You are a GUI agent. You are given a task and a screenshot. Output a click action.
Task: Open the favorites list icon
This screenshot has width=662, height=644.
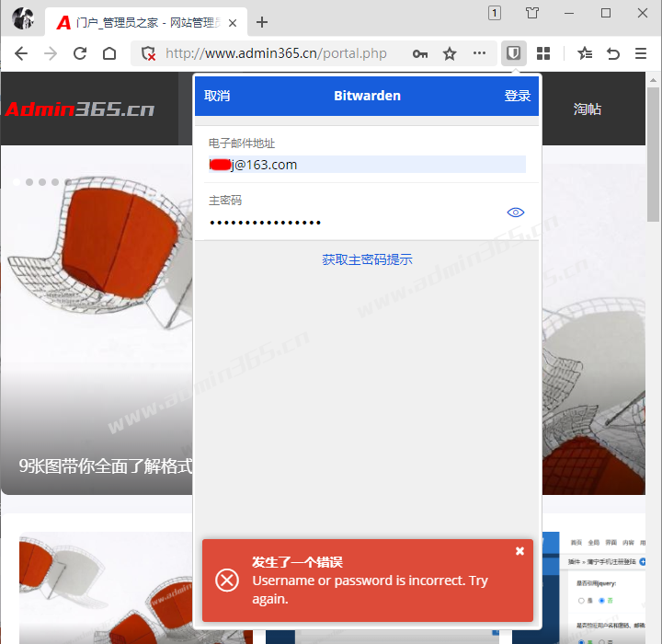pyautogui.click(x=585, y=53)
